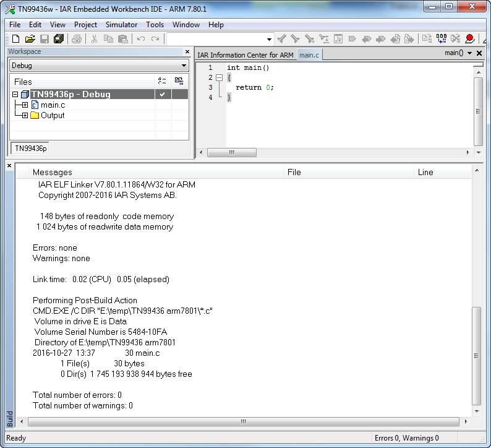Expand the main.c tree node
This screenshot has height=448, width=491.
pos(25,105)
